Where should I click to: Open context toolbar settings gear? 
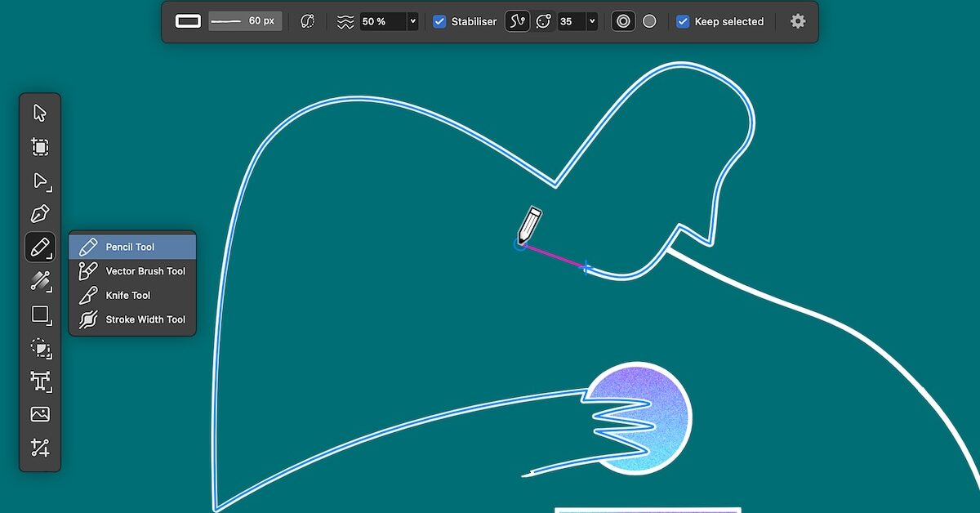[798, 21]
